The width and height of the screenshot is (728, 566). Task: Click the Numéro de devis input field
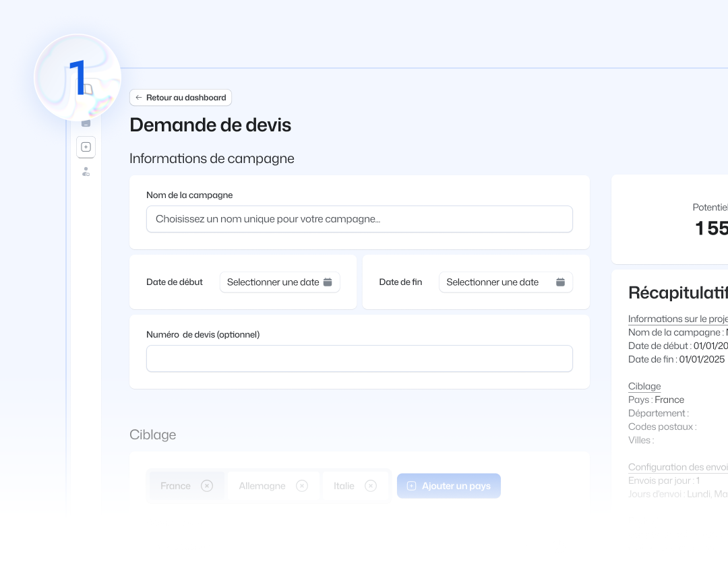coord(359,358)
